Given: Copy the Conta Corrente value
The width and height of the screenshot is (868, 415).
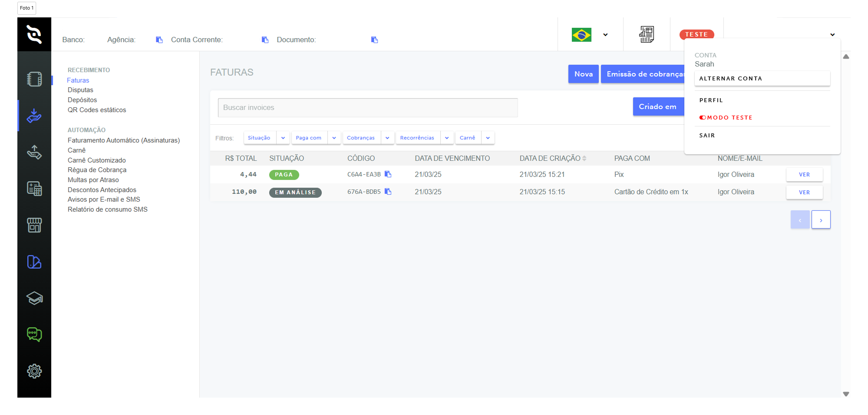Looking at the screenshot, I should point(265,40).
